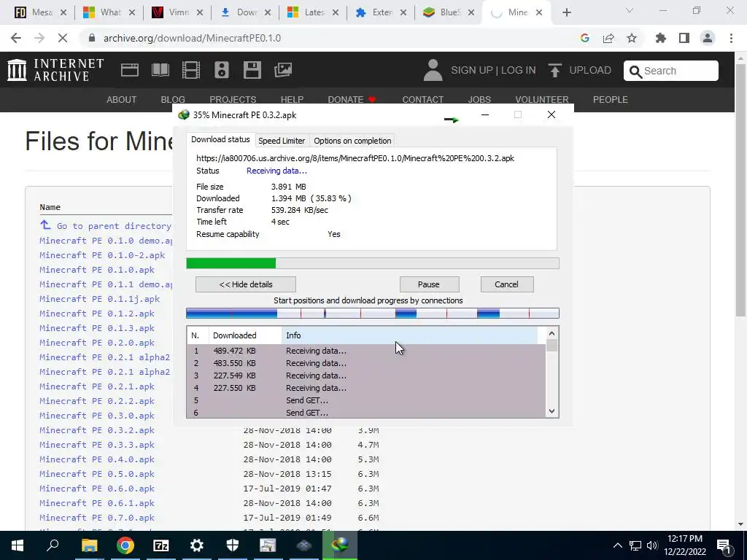The height and width of the screenshot is (560, 747).
Task: Click LOG IN link
Action: click(x=519, y=70)
